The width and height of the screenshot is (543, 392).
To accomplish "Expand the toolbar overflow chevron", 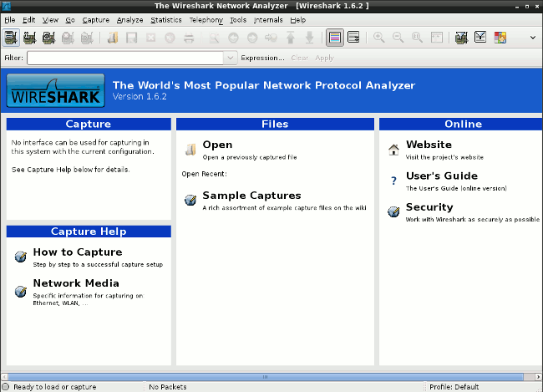I will click(x=533, y=38).
